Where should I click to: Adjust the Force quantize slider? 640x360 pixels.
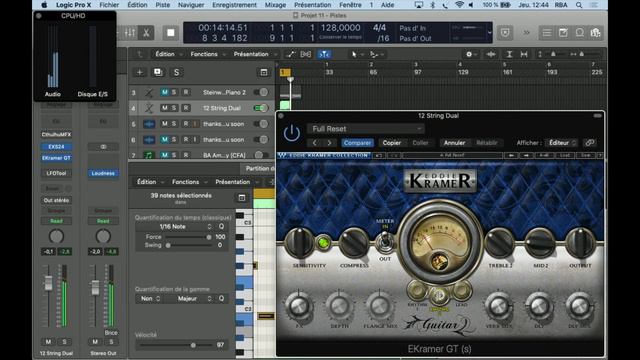coord(187,237)
